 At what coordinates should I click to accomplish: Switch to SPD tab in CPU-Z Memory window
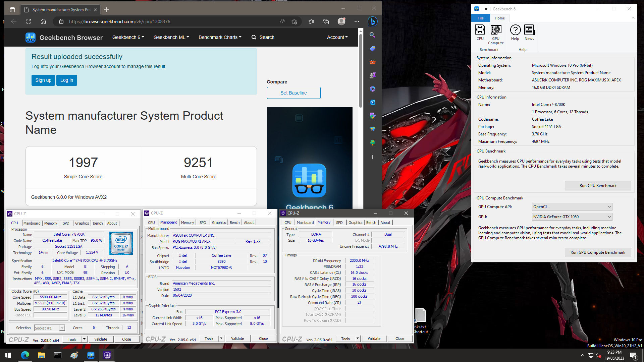click(339, 223)
